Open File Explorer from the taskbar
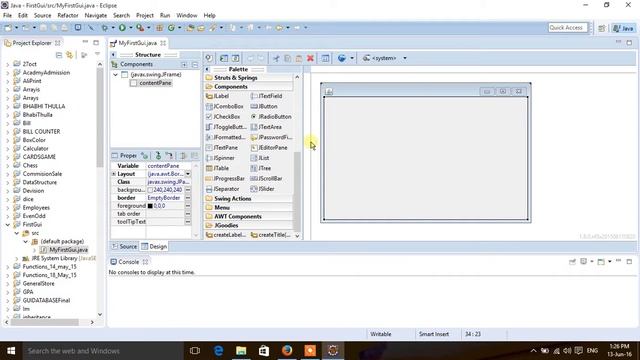This screenshot has height=360, width=640. click(241, 351)
